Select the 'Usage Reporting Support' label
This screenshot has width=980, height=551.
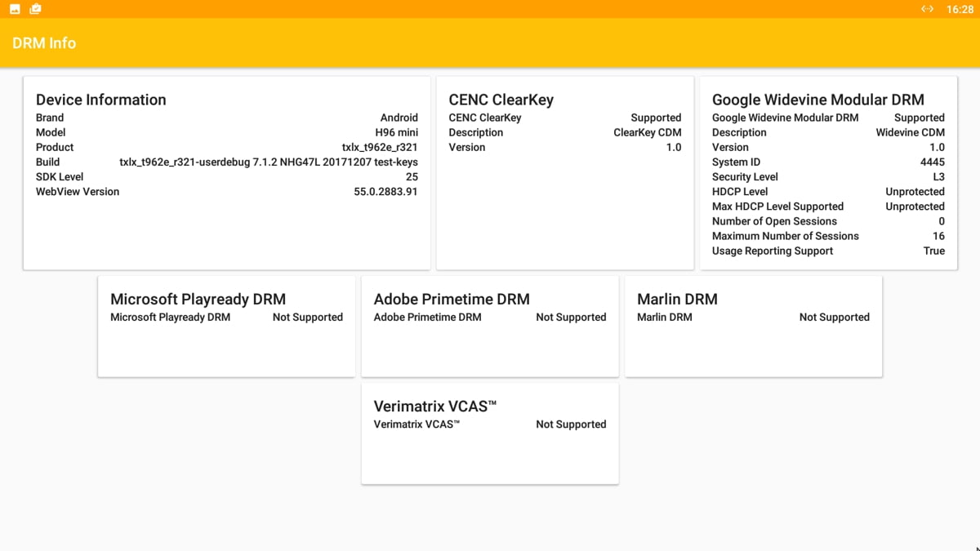tap(773, 251)
